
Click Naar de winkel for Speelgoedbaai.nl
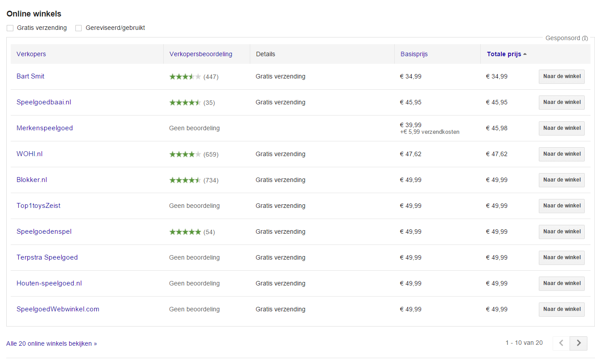(562, 102)
